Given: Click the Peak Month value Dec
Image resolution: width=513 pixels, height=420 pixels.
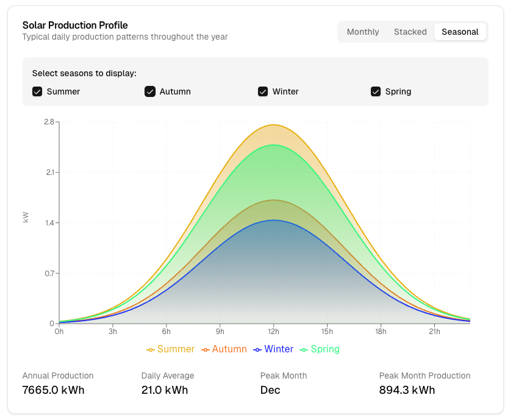Looking at the screenshot, I should coord(270,390).
